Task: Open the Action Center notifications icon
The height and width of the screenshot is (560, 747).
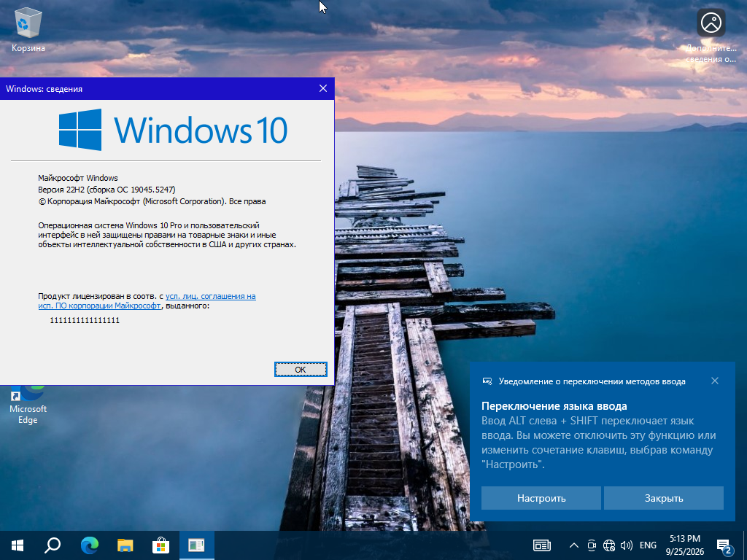Action: pos(724,546)
